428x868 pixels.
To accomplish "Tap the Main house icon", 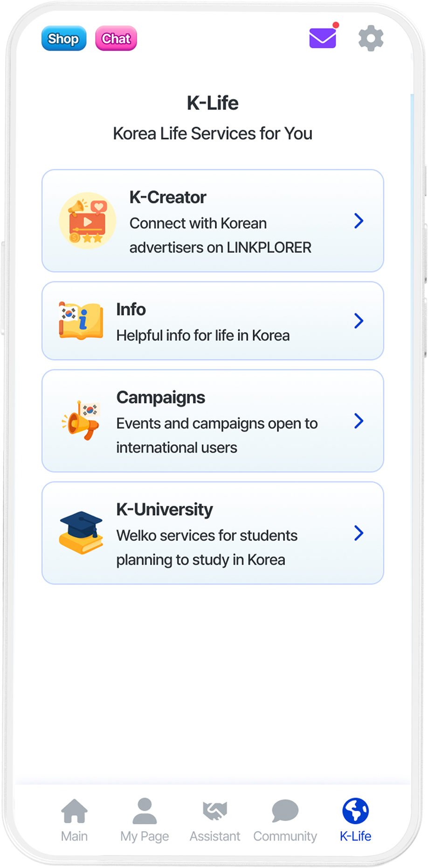I will point(75,811).
